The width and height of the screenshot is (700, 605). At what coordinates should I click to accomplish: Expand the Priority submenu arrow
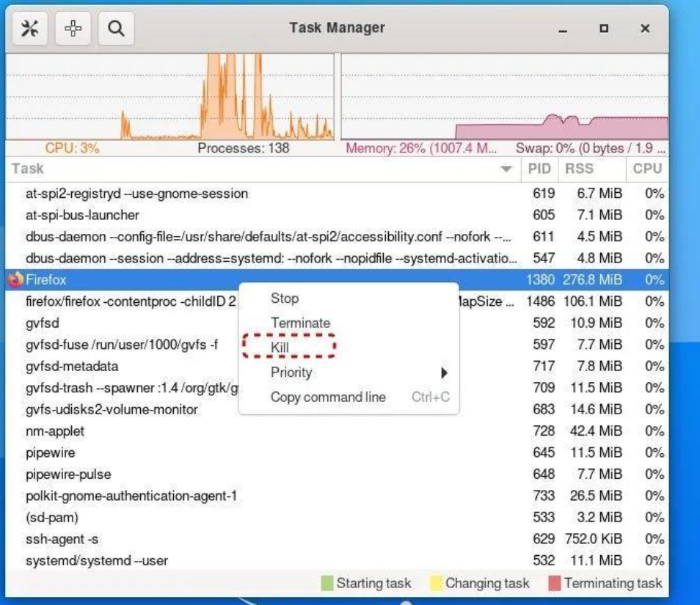(443, 373)
